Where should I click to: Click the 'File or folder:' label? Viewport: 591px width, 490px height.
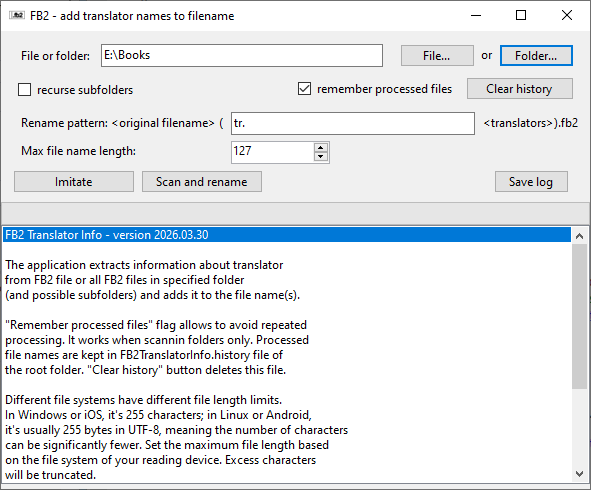[55, 56]
